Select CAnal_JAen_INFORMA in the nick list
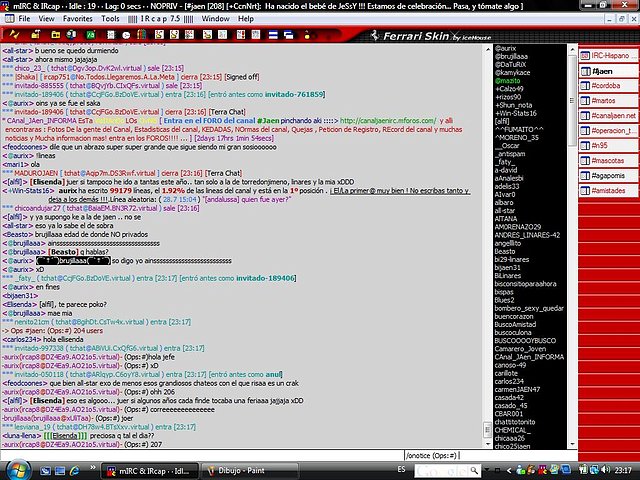 529,357
